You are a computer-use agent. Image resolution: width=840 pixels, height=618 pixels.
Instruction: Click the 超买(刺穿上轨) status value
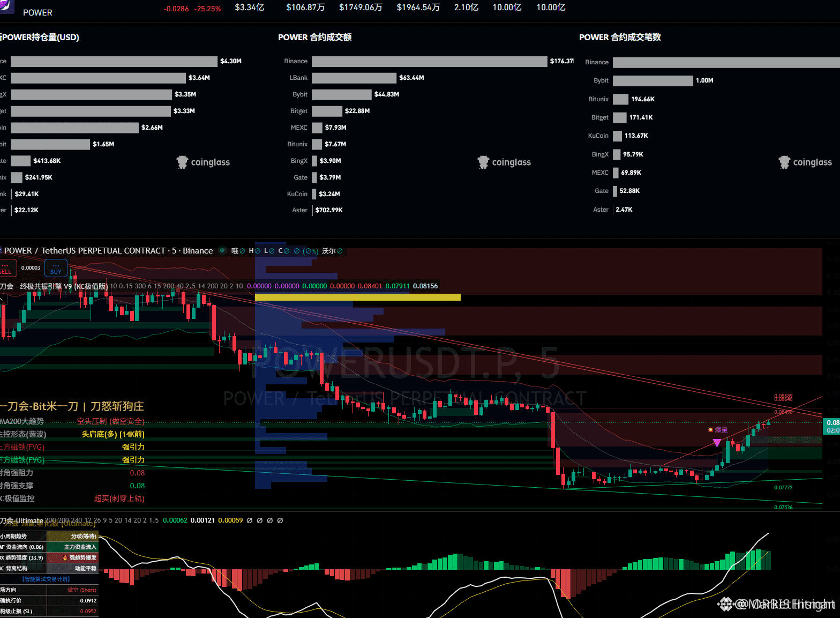tap(119, 498)
